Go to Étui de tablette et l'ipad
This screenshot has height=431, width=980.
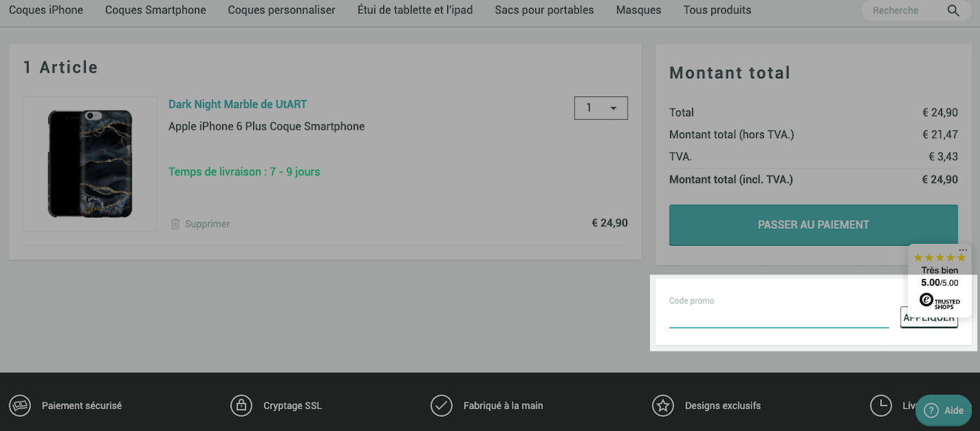[x=415, y=10]
